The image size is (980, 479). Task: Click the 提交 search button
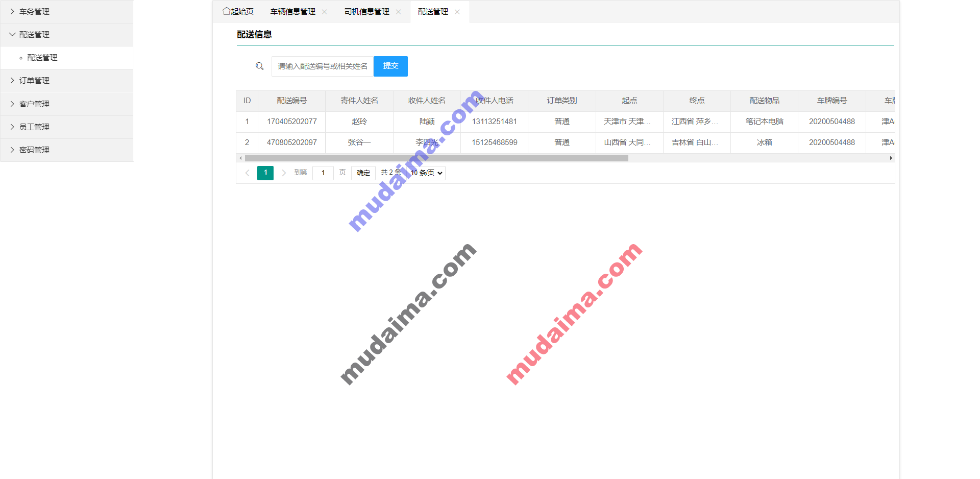point(390,66)
